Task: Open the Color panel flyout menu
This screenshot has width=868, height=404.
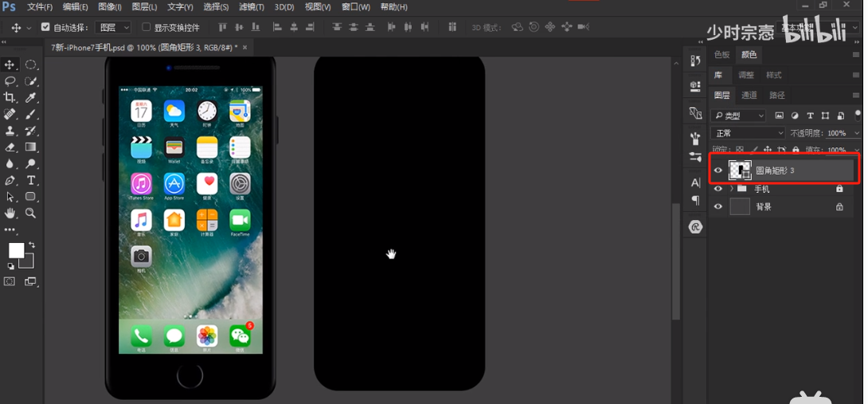Action: click(855, 54)
